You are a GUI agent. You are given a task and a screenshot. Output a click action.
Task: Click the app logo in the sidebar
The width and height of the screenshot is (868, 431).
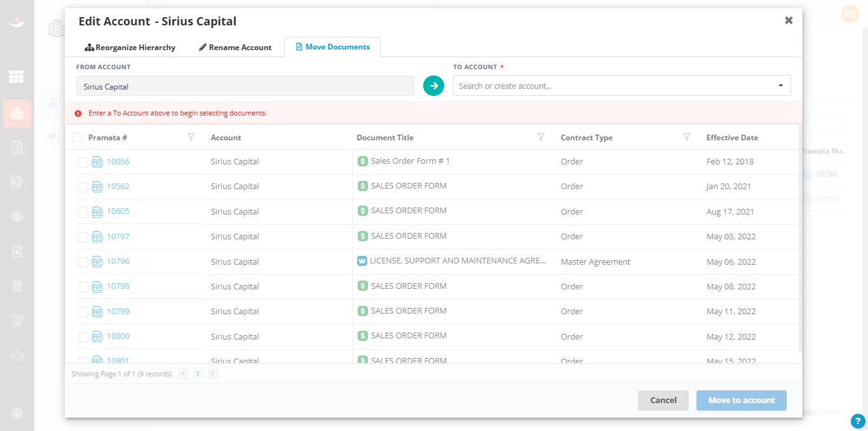tap(17, 23)
